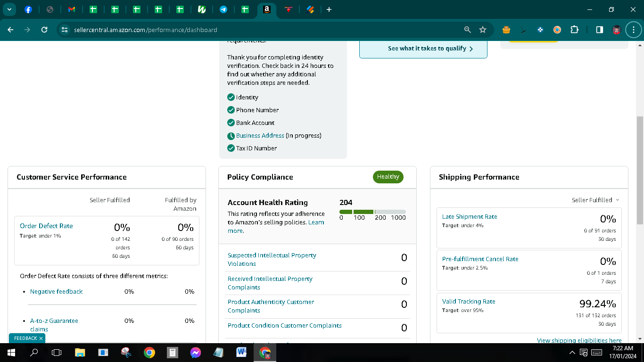Open the Business Address link

coord(260,135)
